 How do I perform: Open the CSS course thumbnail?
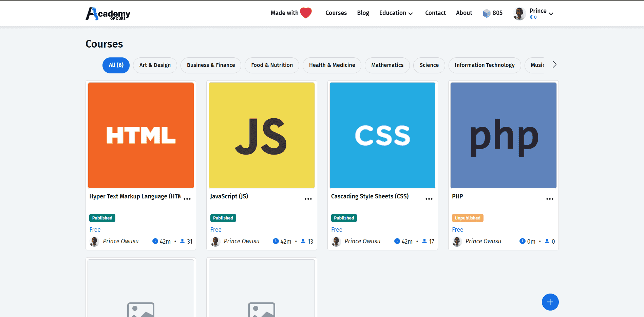(382, 135)
